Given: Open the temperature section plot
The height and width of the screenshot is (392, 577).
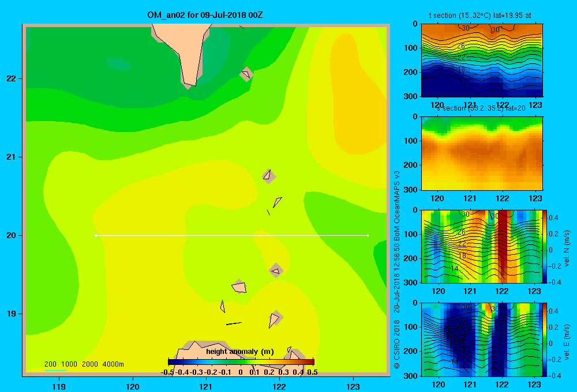Looking at the screenshot, I should pyautogui.click(x=482, y=60).
